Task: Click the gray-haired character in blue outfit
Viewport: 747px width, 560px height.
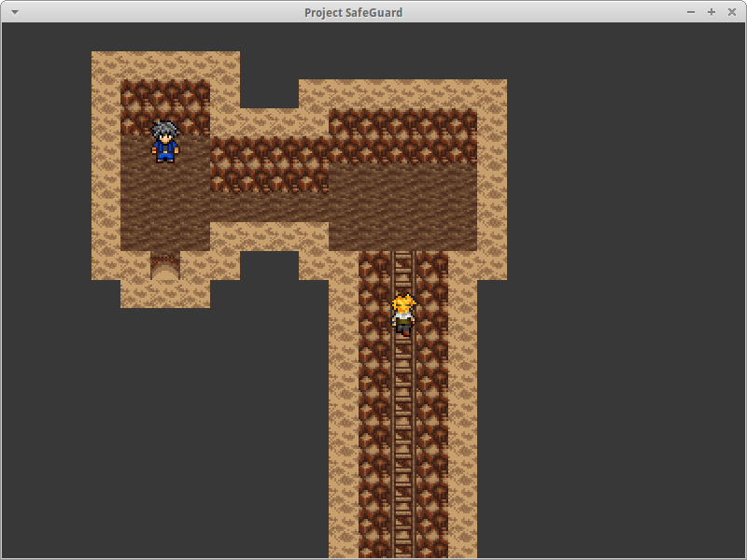Action: click(x=165, y=142)
